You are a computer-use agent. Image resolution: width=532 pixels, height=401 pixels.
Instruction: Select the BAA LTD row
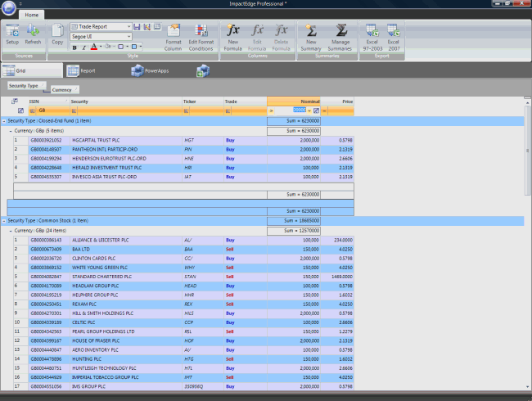tap(183, 250)
